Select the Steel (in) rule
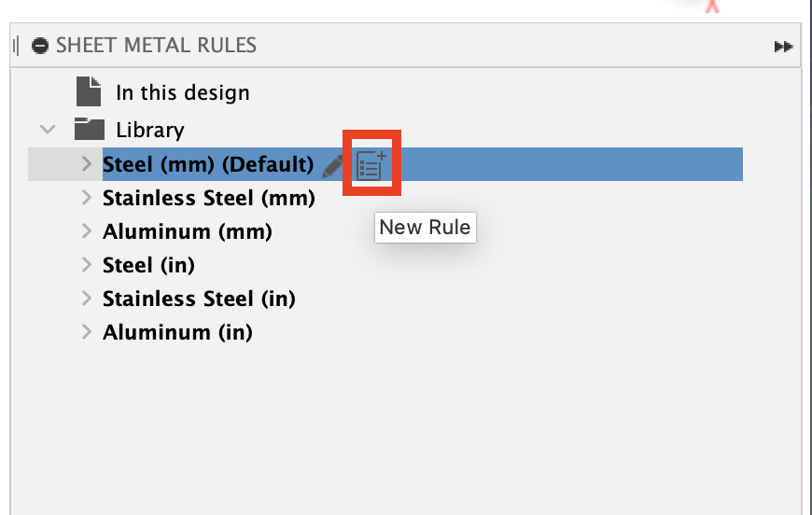 coord(148,265)
